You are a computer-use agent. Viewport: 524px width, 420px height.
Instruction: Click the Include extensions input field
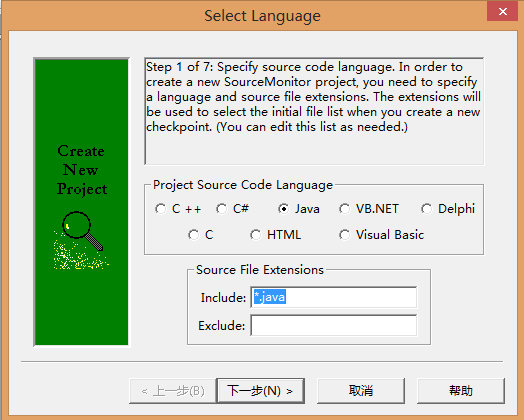pyautogui.click(x=334, y=297)
